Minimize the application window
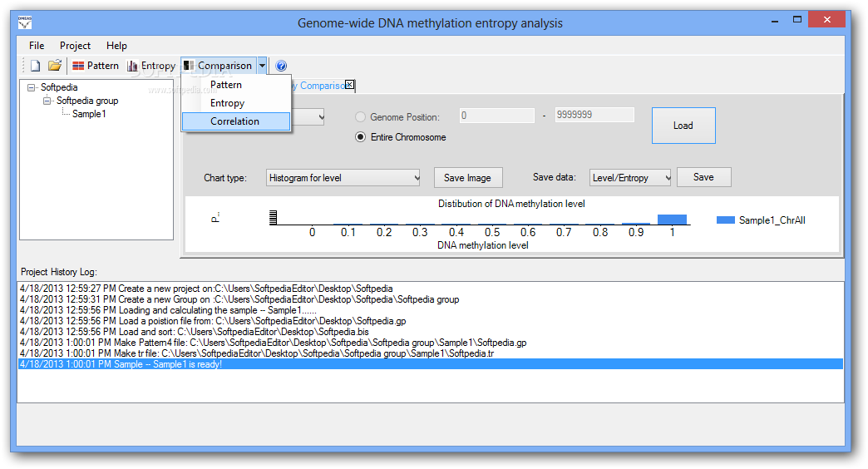The image size is (868, 469). coord(775,21)
